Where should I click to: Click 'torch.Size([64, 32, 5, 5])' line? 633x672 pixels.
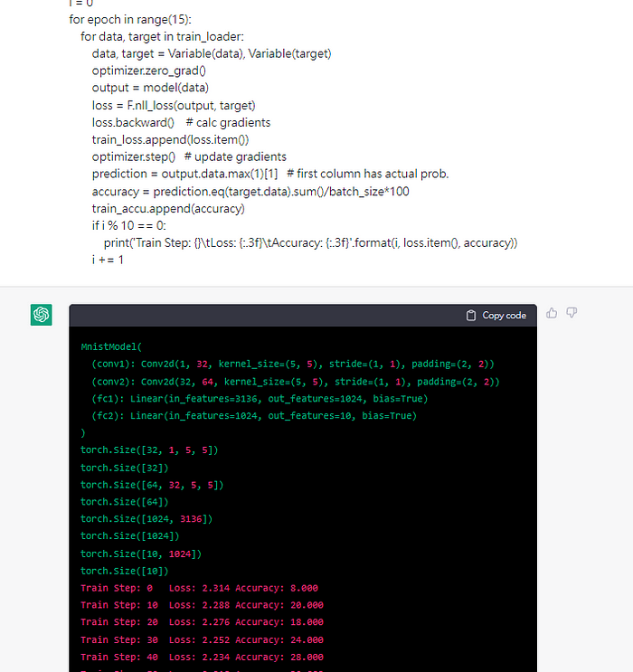click(152, 485)
